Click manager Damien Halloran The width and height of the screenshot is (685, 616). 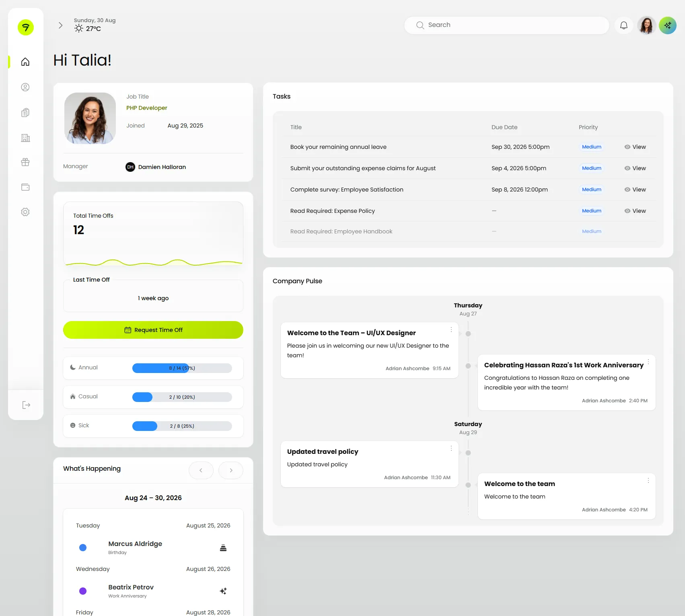pos(156,167)
